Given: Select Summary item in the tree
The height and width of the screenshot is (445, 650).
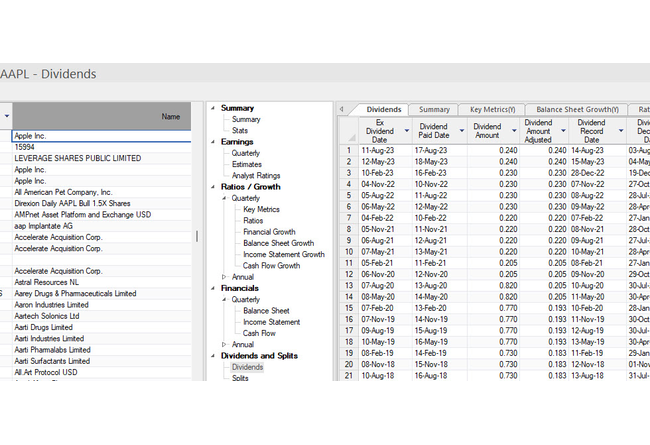Looking at the screenshot, I should tap(246, 119).
